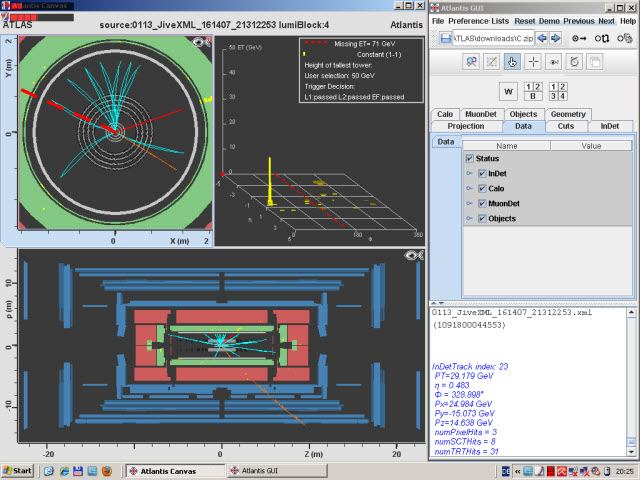Switch to the Projection tab
The image size is (640, 480).
pyautogui.click(x=466, y=126)
